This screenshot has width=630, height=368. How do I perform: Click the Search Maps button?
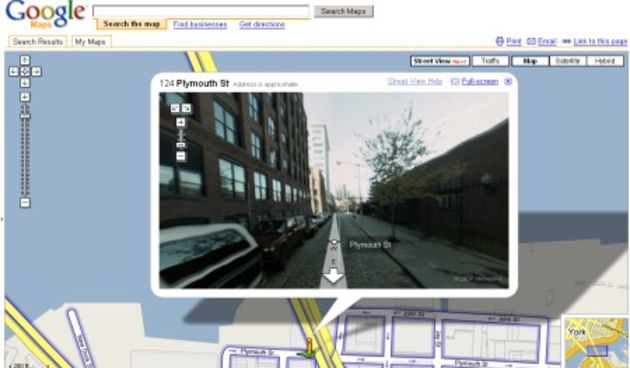pyautogui.click(x=343, y=11)
